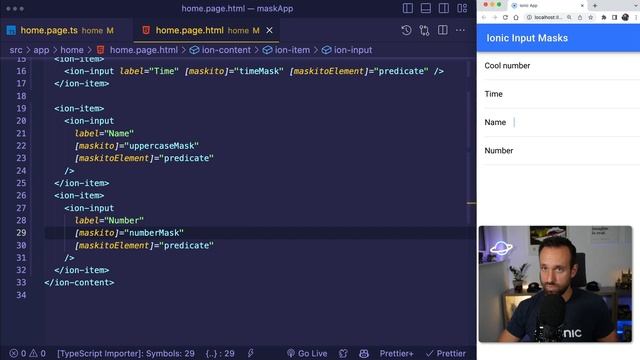Click the site info icon before localhost
The height and width of the screenshot is (360, 640).
coord(529,18)
